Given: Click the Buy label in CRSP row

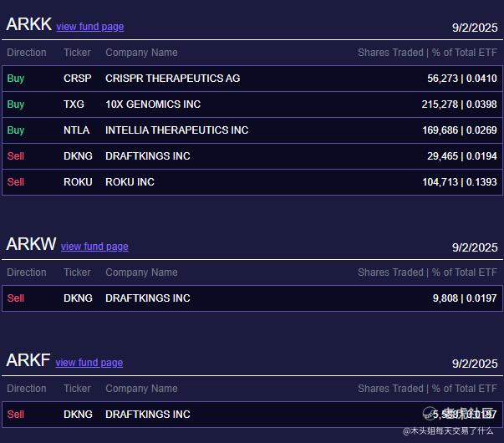Looking at the screenshot, I should [x=16, y=78].
